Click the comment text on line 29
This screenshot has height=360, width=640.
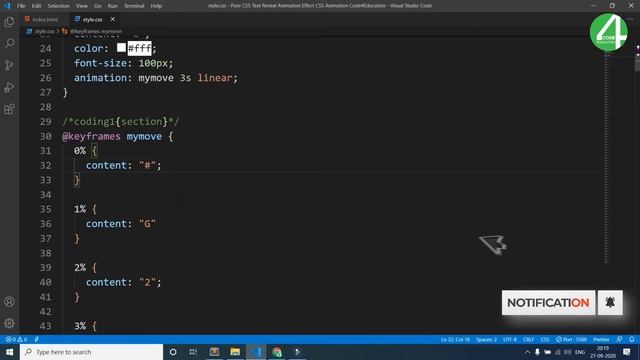[120, 122]
